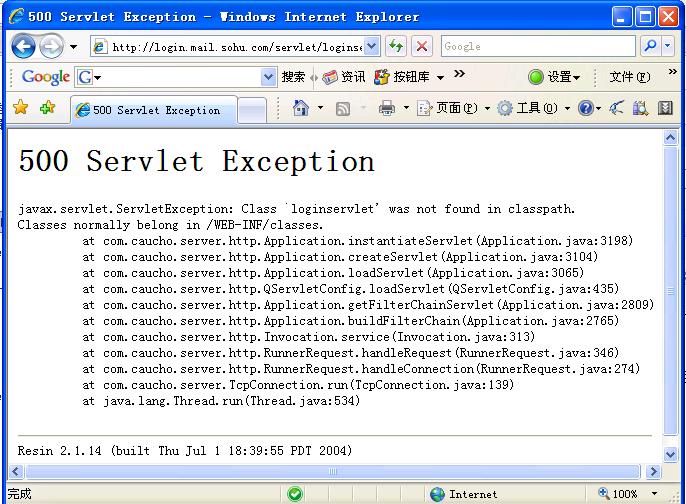
Task: Click the vertical scrollbar thumb
Action: (x=670, y=290)
